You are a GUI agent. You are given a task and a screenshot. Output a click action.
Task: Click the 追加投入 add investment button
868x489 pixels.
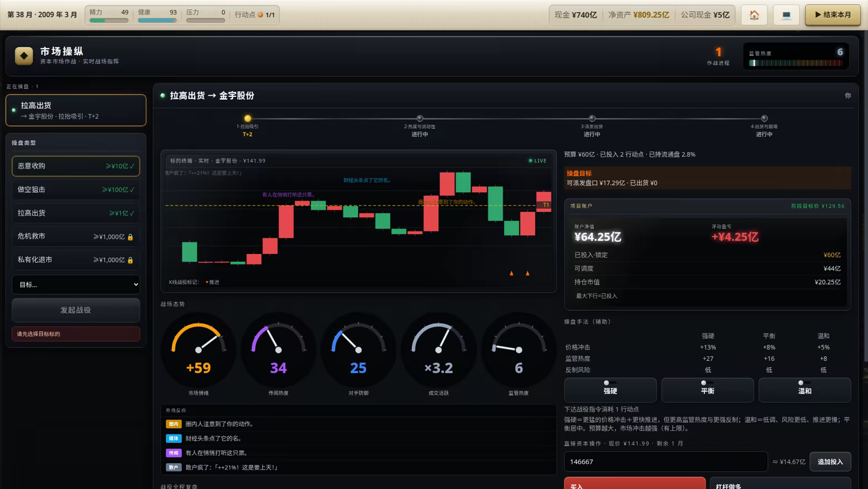click(830, 462)
